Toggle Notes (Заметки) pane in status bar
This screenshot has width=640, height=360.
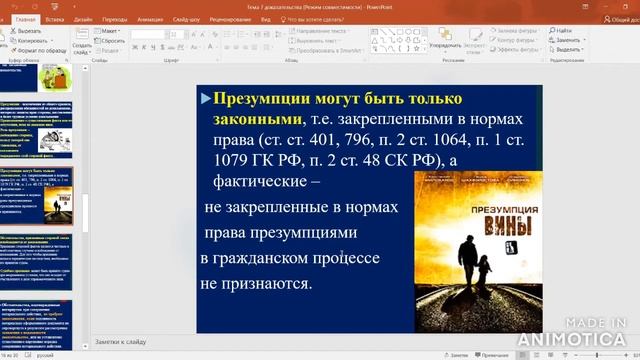(x=456, y=355)
